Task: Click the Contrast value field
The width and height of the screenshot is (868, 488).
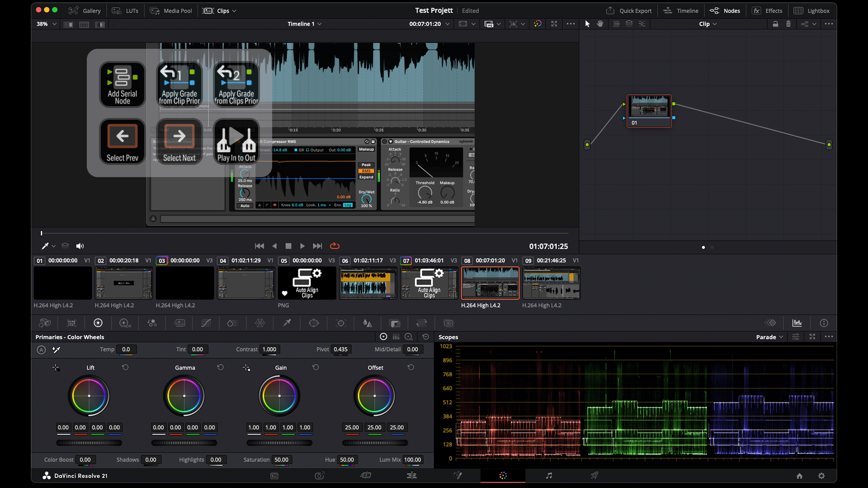Action: 269,349
